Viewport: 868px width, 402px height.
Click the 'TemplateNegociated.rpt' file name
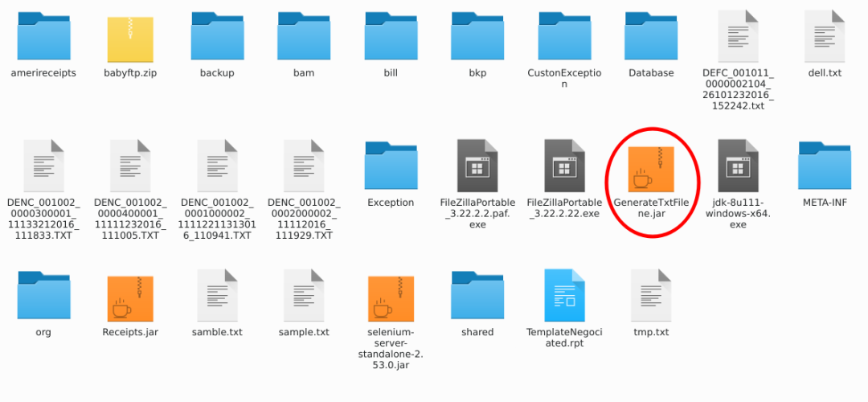tap(564, 338)
